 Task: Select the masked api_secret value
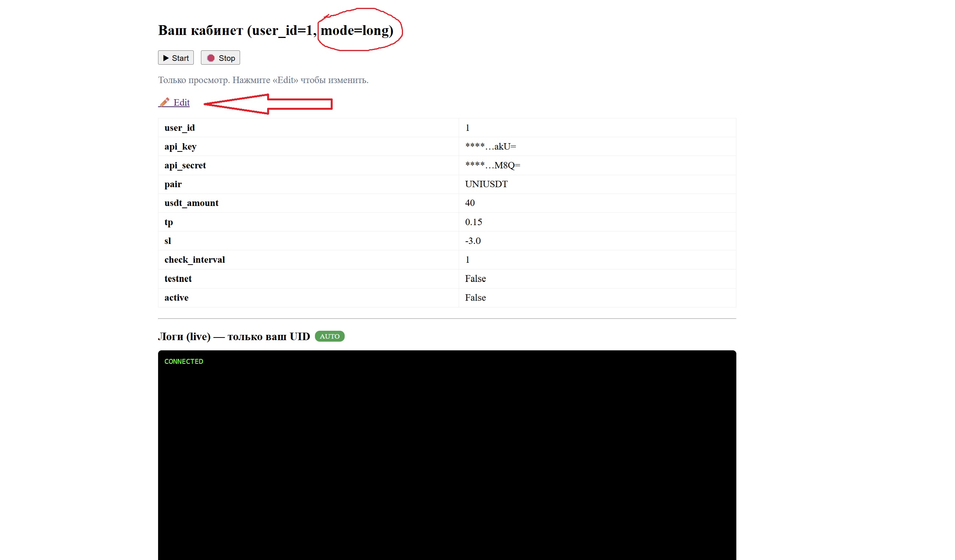click(492, 165)
